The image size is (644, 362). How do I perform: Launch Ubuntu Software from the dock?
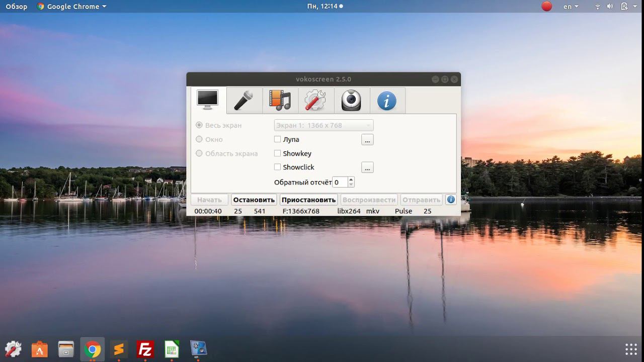click(x=40, y=349)
